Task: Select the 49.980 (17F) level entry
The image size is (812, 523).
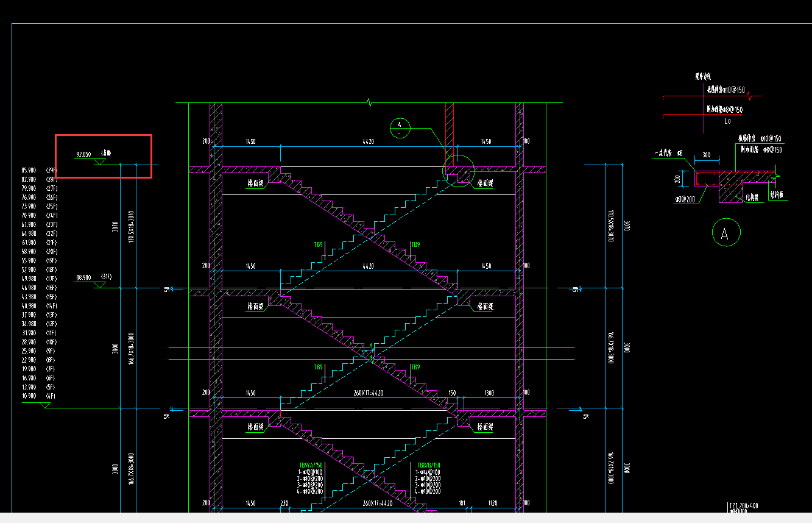Action: pyautogui.click(x=39, y=279)
